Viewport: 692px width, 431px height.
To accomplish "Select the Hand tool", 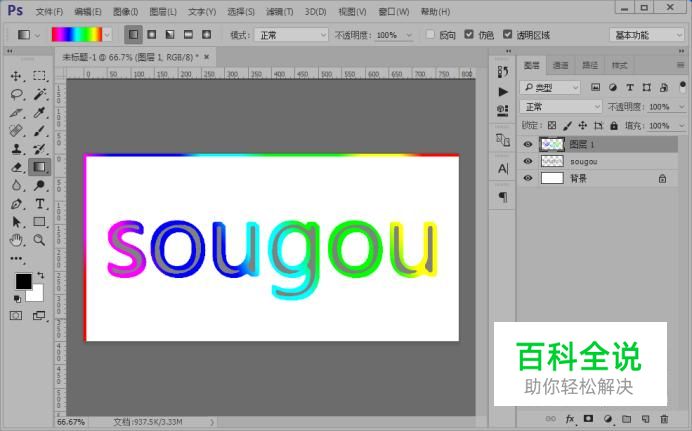I will click(16, 240).
